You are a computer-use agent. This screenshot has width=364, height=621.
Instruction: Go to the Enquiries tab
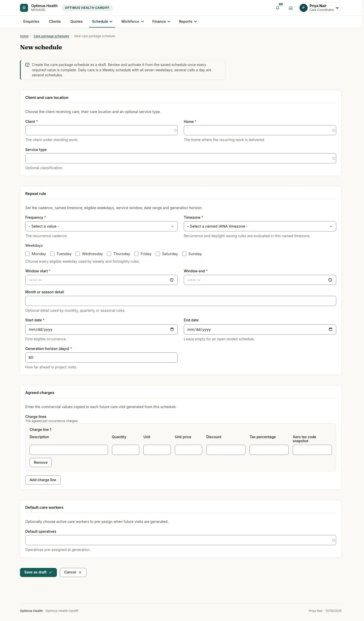(31, 21)
